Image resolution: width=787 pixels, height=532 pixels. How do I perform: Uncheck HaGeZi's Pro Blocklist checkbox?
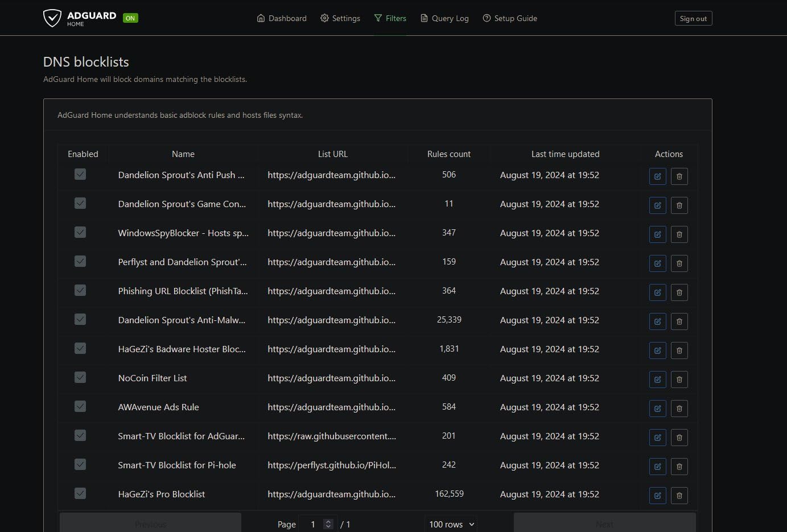click(x=80, y=493)
